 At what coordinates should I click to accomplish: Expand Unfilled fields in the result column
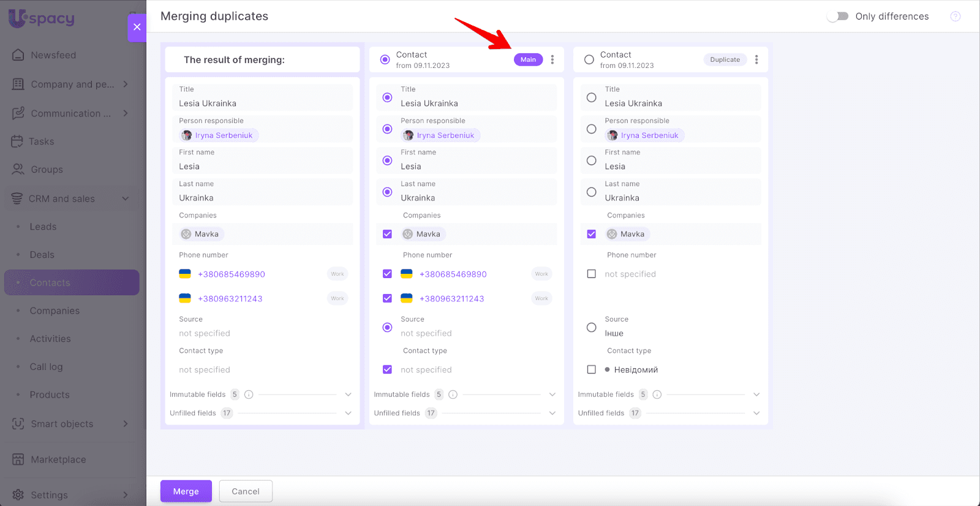click(348, 413)
